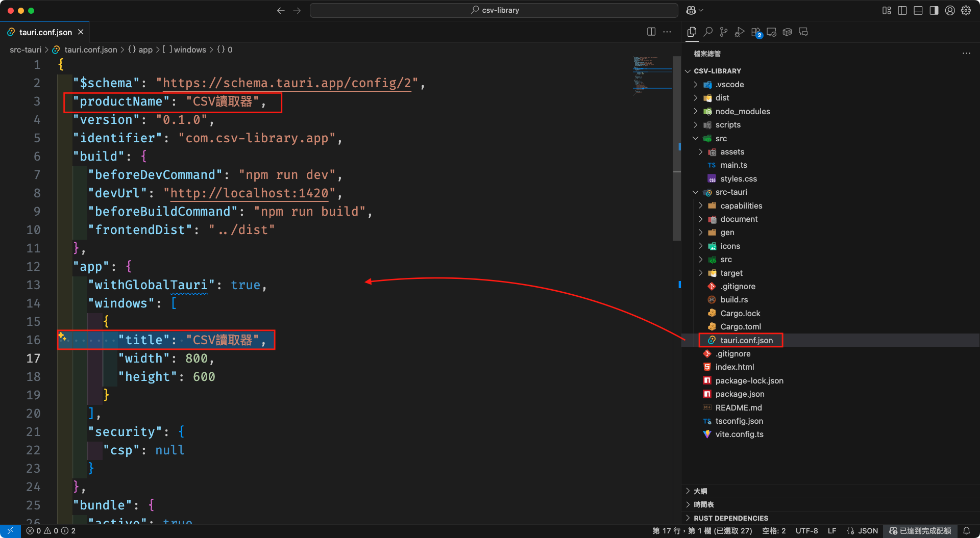
Task: Open problems indicator showing errors and warnings
Action: point(51,531)
